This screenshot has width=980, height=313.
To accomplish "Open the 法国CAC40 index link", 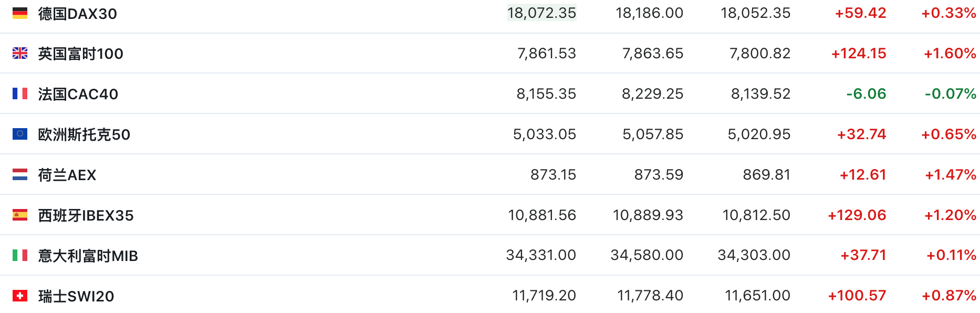I will [x=78, y=94].
